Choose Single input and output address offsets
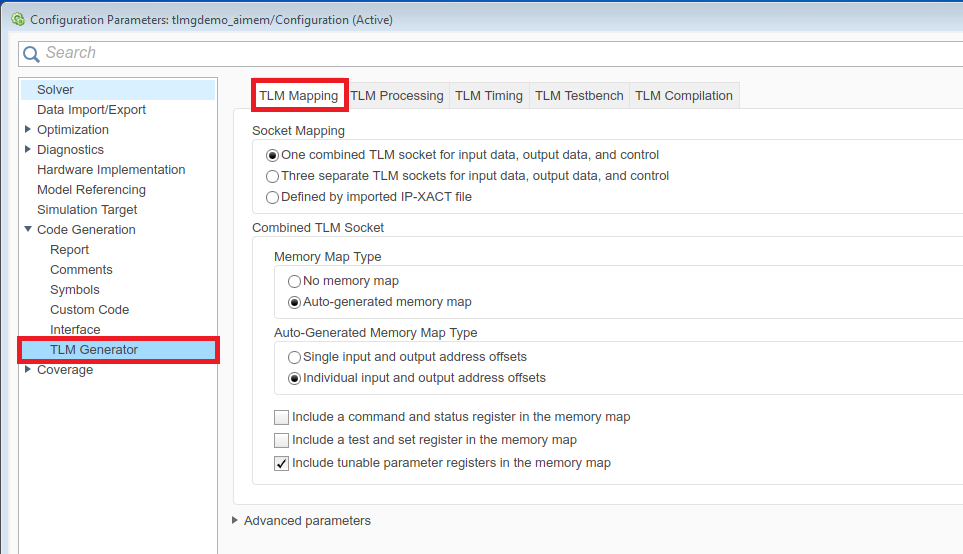 (295, 357)
